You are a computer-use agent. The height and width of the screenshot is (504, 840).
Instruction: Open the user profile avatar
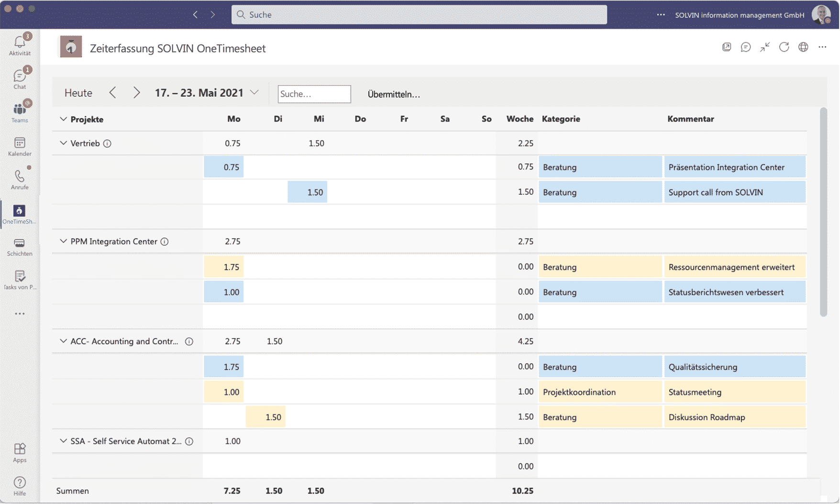[x=821, y=15]
